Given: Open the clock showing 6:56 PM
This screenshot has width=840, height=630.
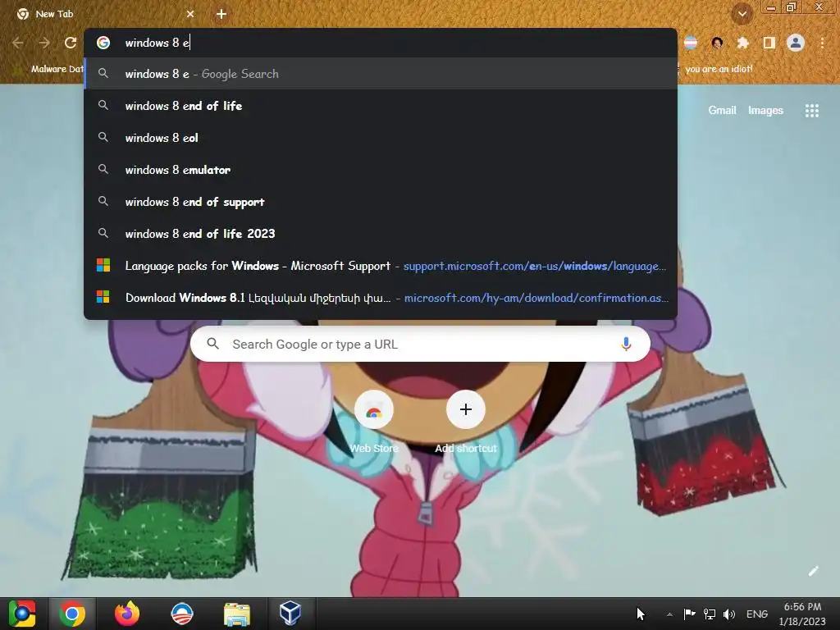Looking at the screenshot, I should [802, 614].
